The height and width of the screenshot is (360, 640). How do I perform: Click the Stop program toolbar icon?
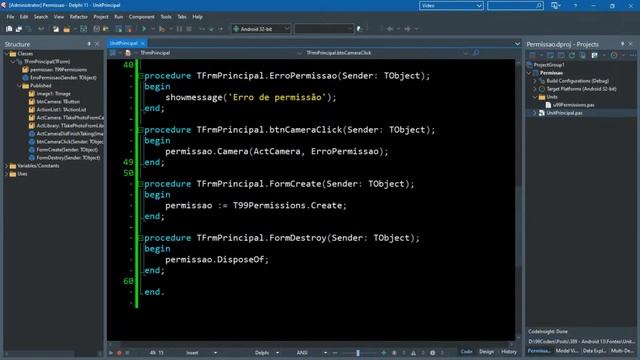tap(189, 29)
